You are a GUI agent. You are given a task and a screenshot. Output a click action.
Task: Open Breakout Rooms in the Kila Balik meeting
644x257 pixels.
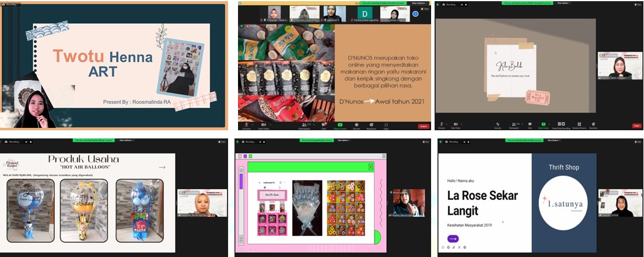coord(580,124)
